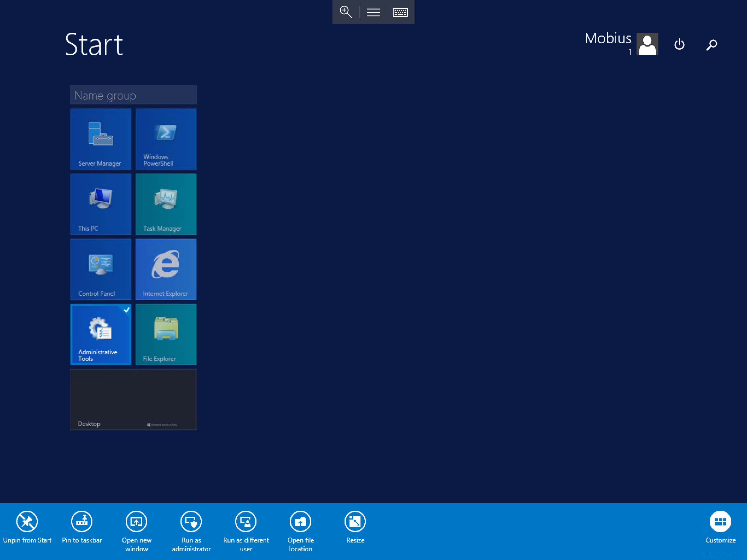
Task: Deselect the Administrative Tools tile
Action: [x=101, y=334]
